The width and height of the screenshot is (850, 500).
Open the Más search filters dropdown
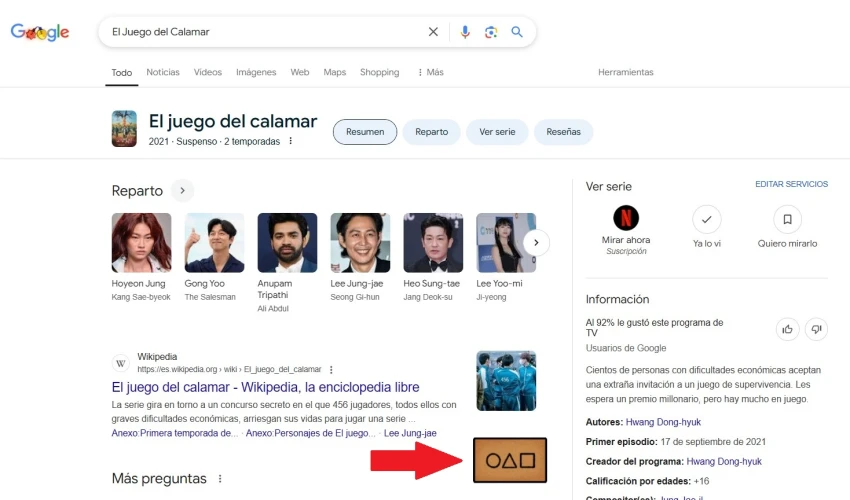pyautogui.click(x=430, y=72)
